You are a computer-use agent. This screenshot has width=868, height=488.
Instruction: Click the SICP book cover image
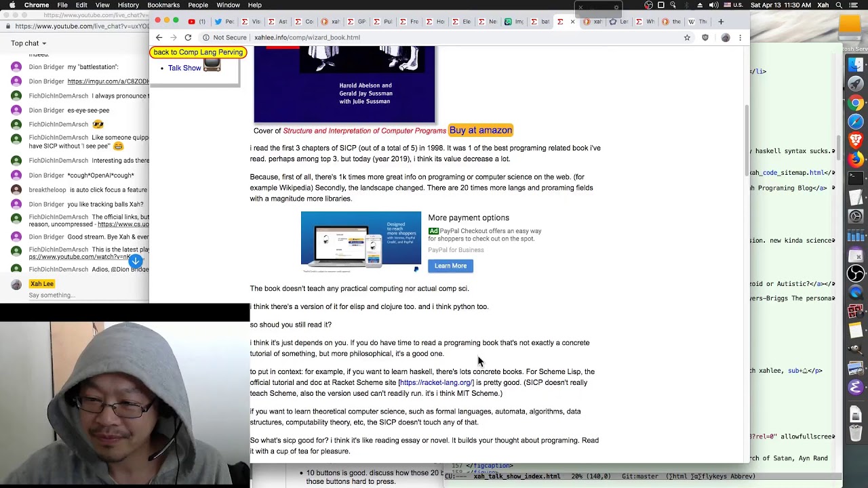pos(344,84)
